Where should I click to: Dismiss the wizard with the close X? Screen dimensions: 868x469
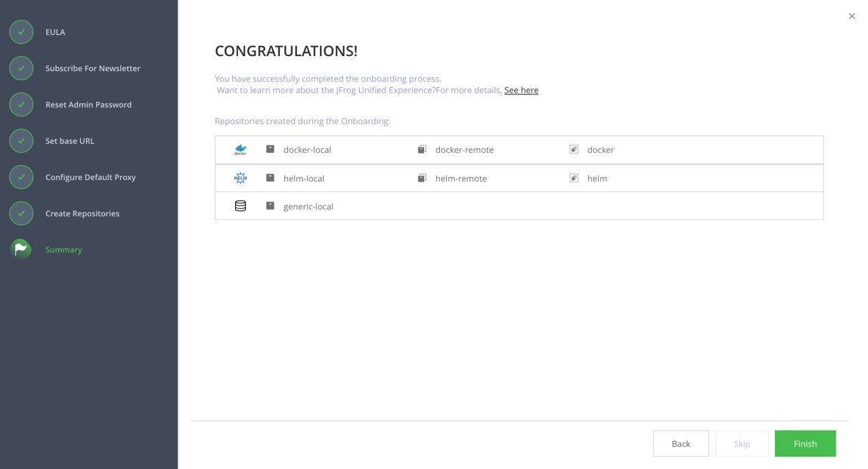[x=851, y=15]
